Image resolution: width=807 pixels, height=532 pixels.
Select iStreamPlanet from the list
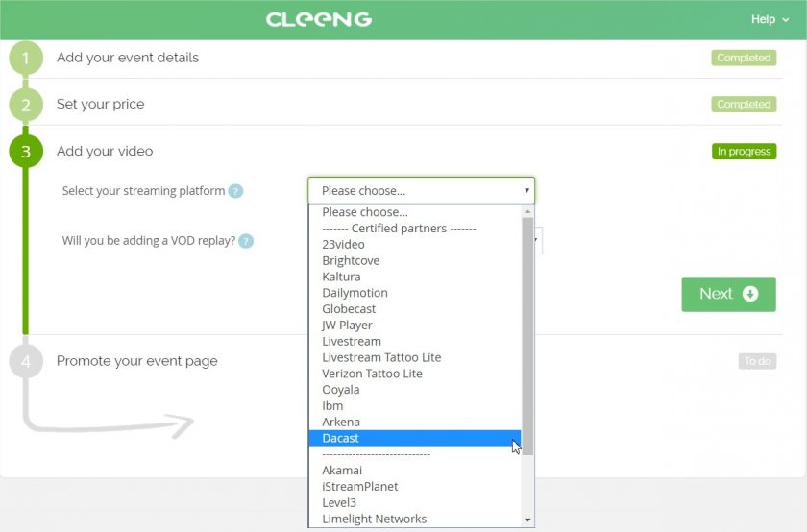[x=415, y=486]
